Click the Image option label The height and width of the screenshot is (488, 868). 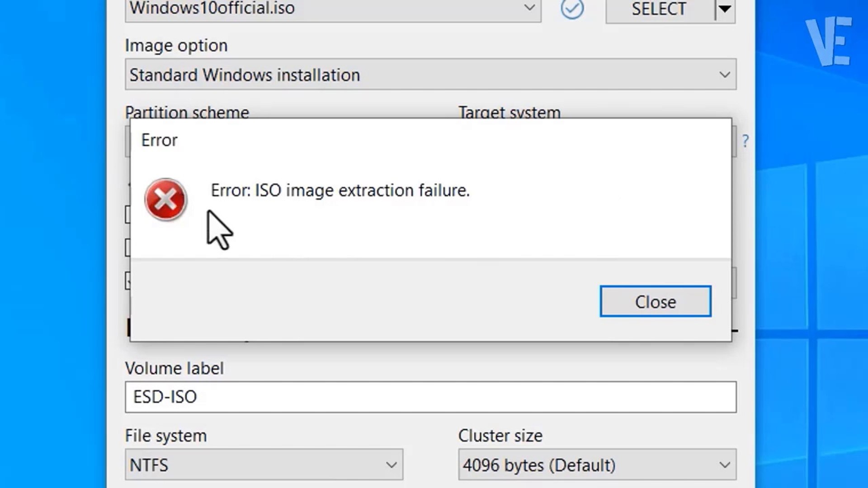[176, 46]
